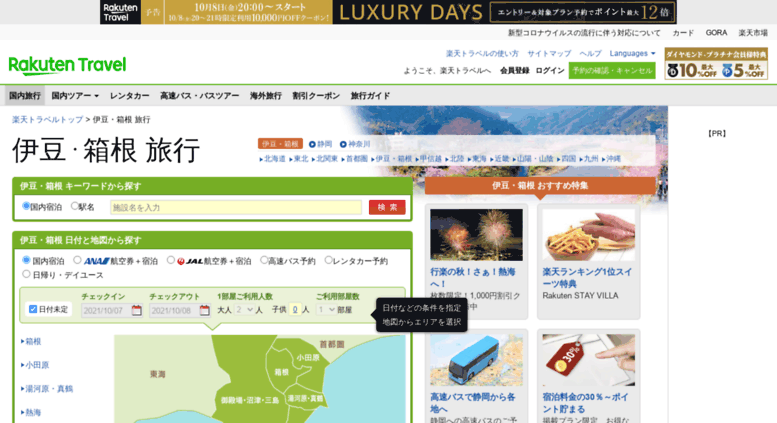Go to 沖縄 region link
Screen dimensions: 777x423
coord(611,159)
